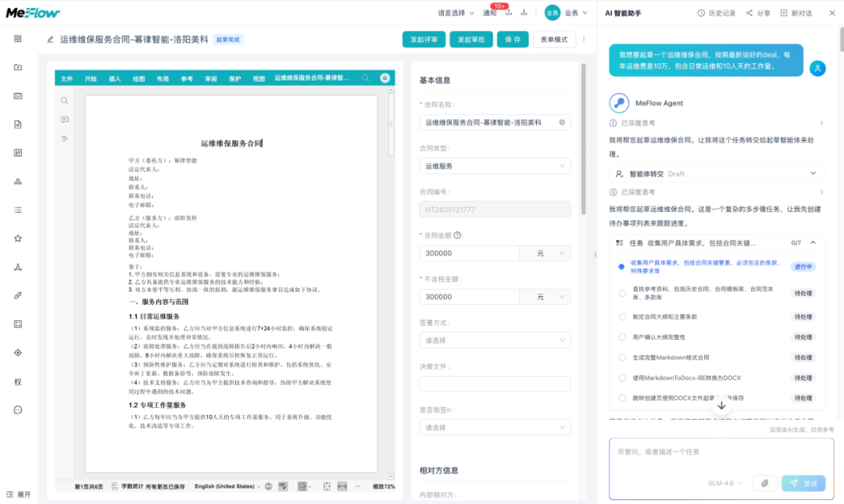Click the track changes icon in status bar
This screenshot has width=844, height=504.
tap(302, 486)
